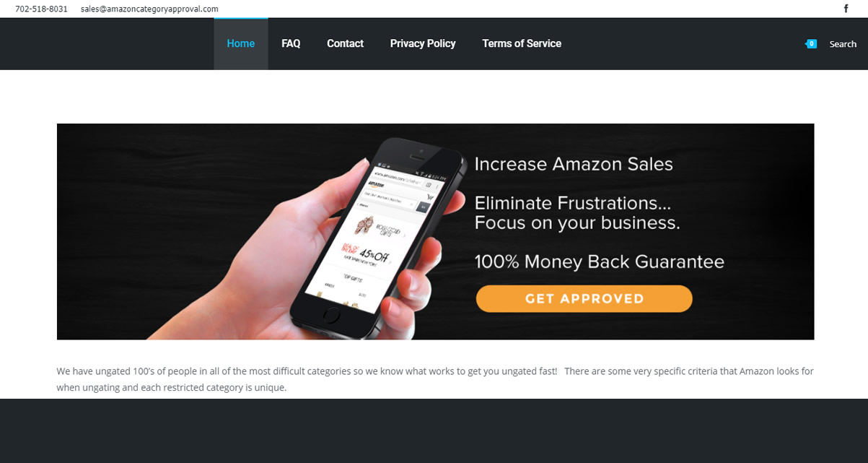
Task: Open the Facebook page icon
Action: click(846, 9)
